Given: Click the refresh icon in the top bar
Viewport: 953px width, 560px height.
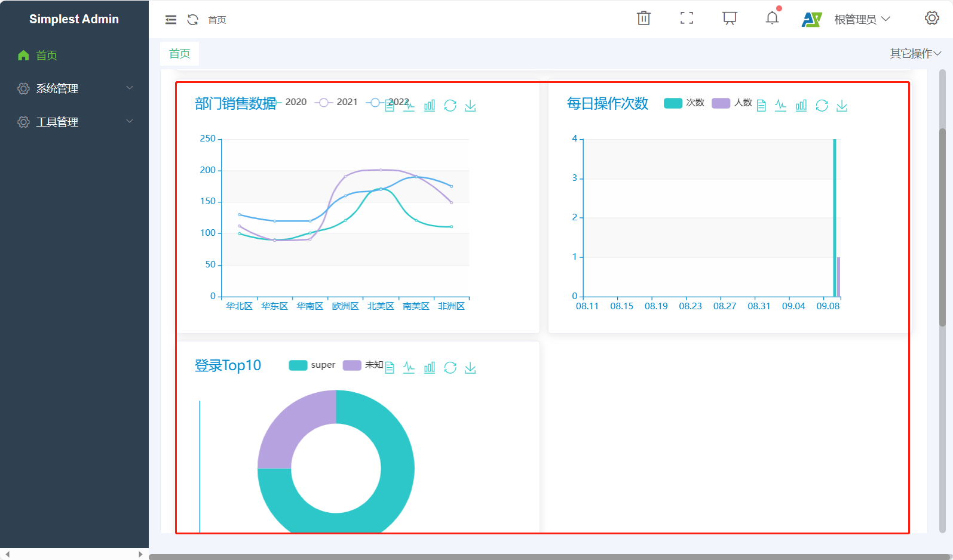Looking at the screenshot, I should 192,20.
